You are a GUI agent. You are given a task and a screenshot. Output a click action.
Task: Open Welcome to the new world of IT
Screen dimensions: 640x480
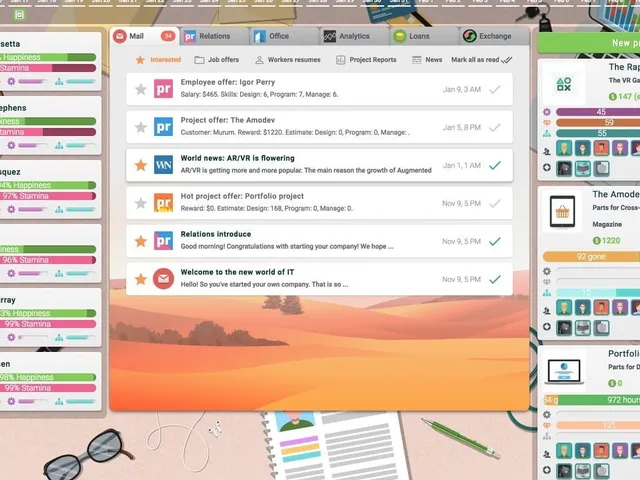click(319, 279)
